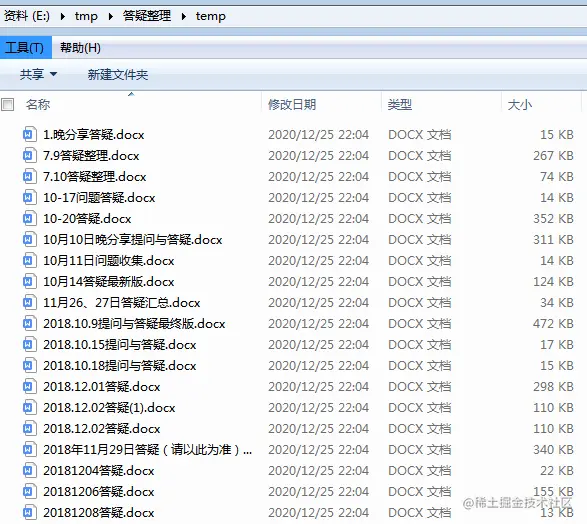Sort by the 类型 column header
Image resolution: width=587 pixels, height=524 pixels.
[x=400, y=104]
